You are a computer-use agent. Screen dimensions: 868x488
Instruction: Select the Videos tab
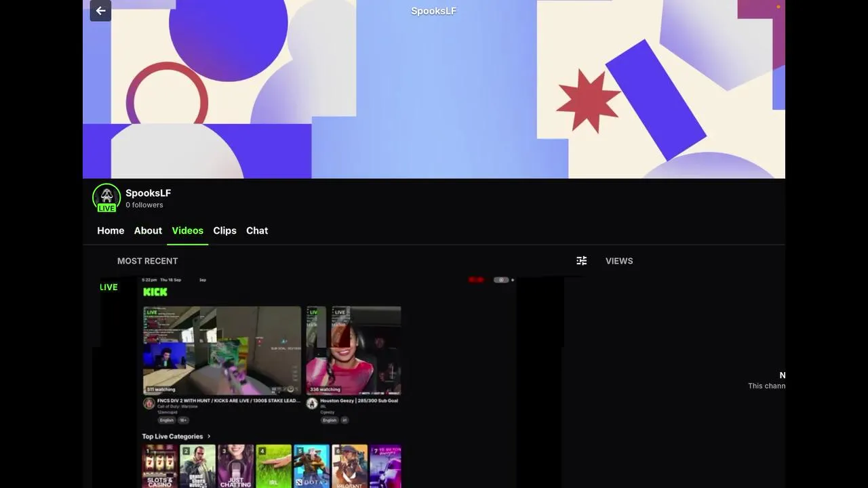click(188, 230)
